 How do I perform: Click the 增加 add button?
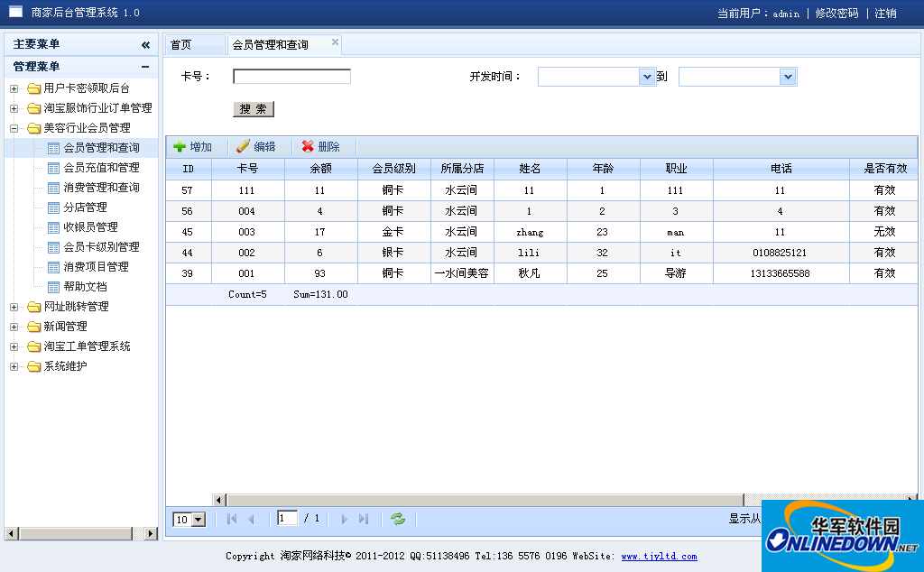(x=193, y=147)
